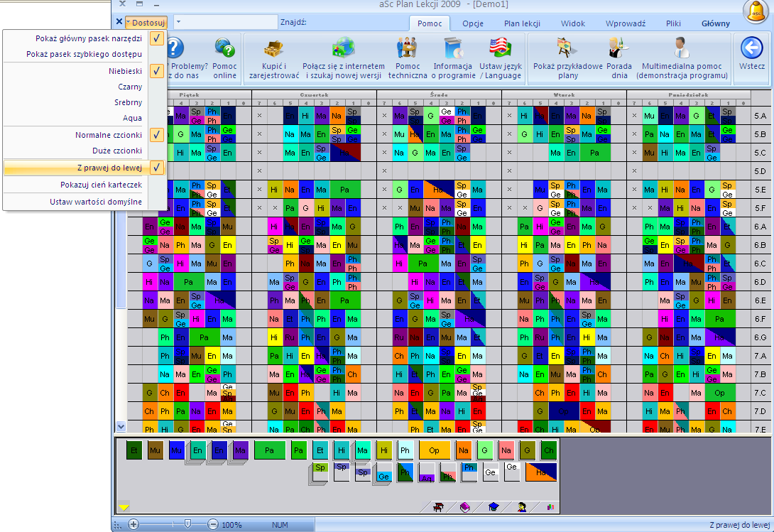Open Multimedialna pomoc demonstration icon
Viewport: 774px width, 532px height.
click(x=681, y=49)
